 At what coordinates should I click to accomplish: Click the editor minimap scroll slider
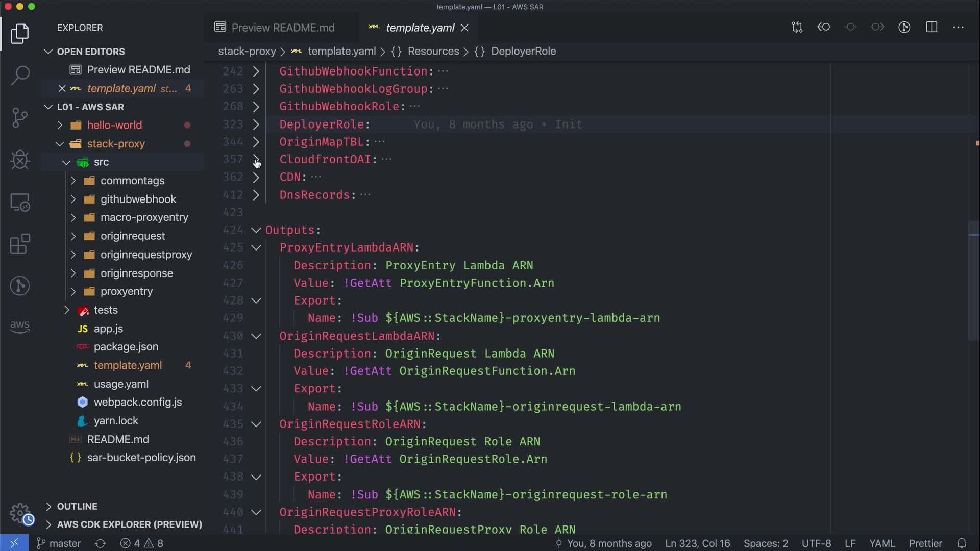point(973,281)
